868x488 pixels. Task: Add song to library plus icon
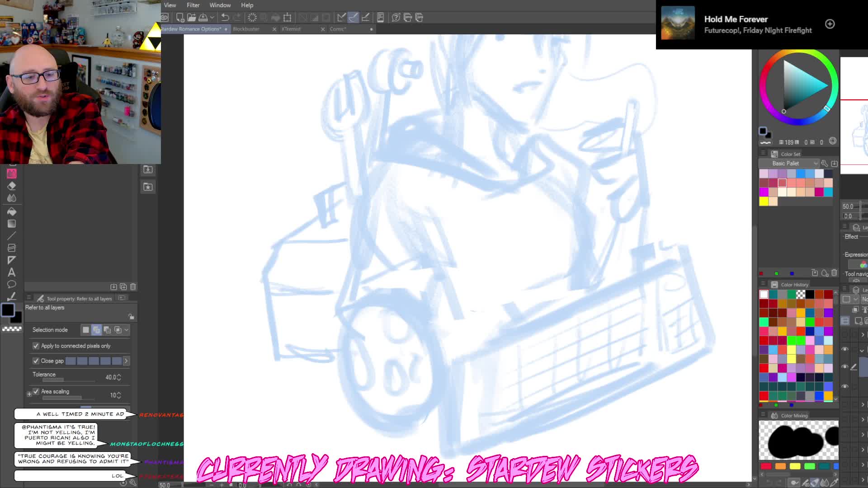click(x=830, y=24)
